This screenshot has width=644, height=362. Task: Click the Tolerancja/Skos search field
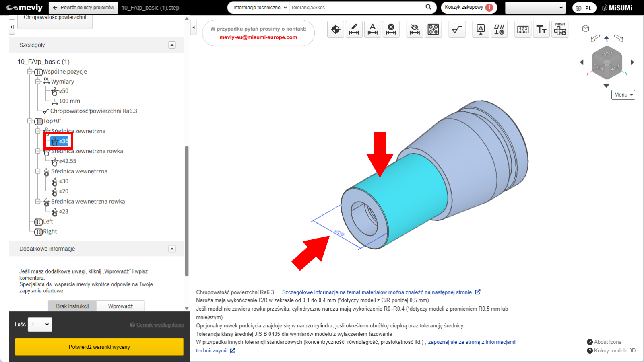pyautogui.click(x=356, y=8)
